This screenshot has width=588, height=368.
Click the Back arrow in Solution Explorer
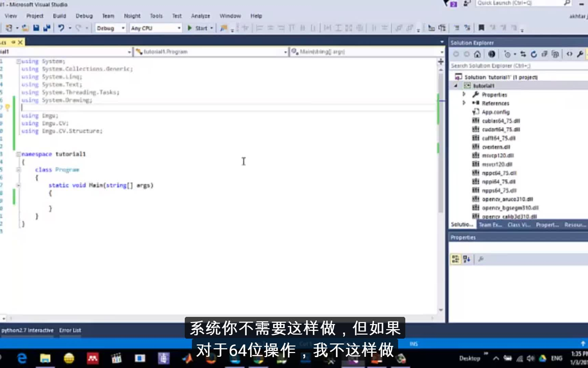tap(456, 54)
